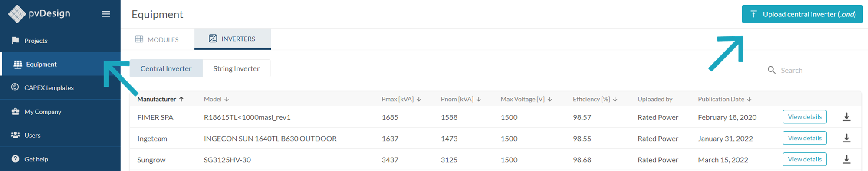This screenshot has width=868, height=171.
Task: Sort by Pmax [kVA] arrow
Action: pos(419,99)
